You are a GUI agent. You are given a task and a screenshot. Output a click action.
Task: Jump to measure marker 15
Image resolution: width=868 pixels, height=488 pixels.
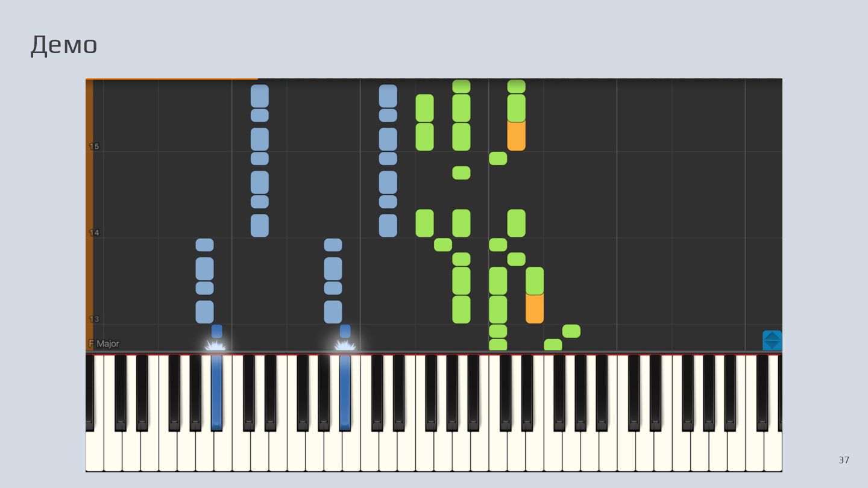(94, 146)
